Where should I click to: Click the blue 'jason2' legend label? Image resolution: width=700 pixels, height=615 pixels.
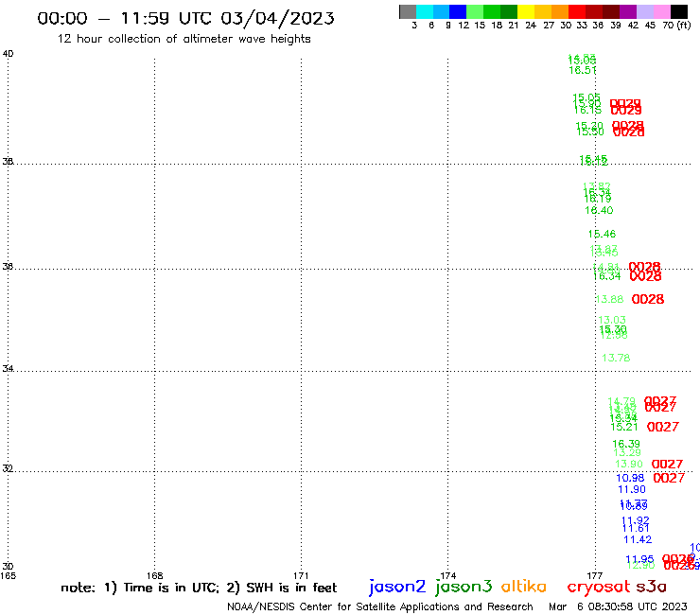click(397, 587)
